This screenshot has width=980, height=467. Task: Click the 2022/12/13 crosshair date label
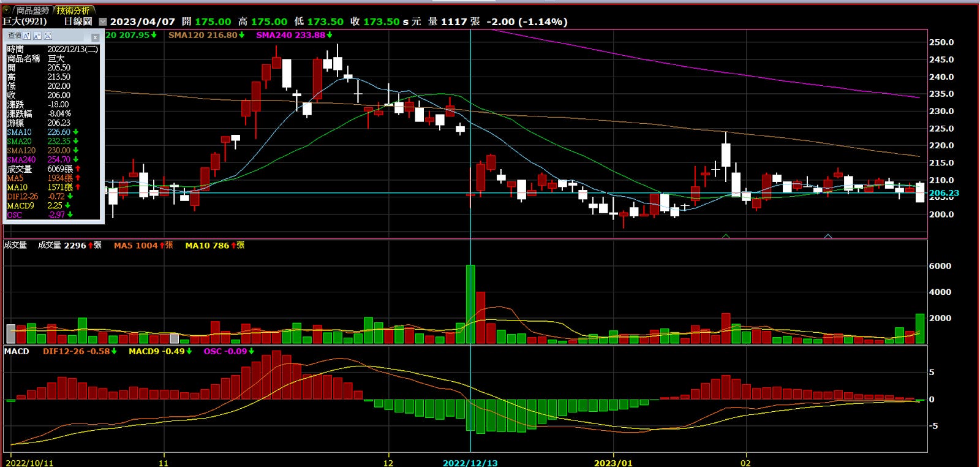[470, 463]
